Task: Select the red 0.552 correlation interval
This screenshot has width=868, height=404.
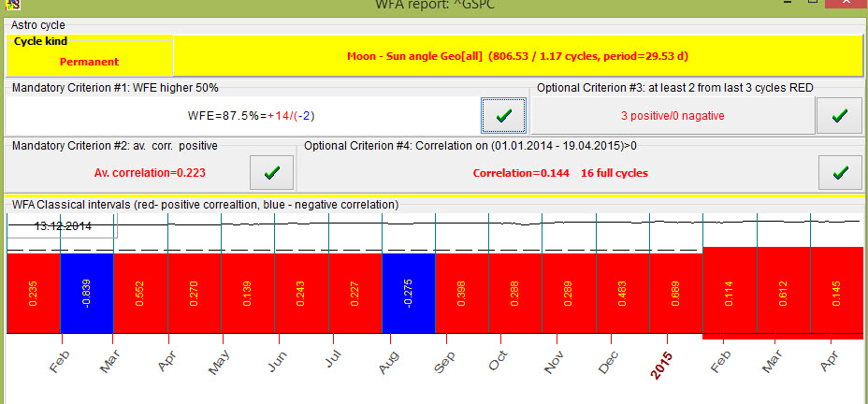Action: tap(140, 293)
